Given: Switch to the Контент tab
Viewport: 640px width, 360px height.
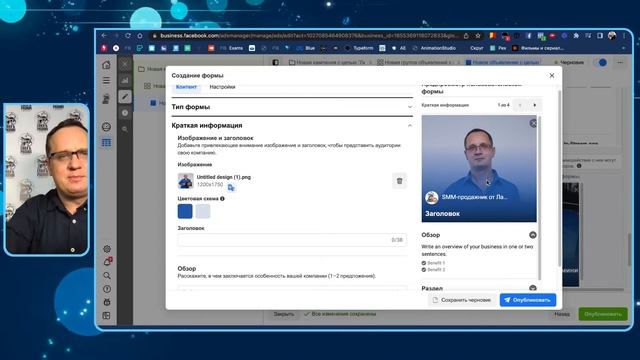Looking at the screenshot, I should [186, 87].
